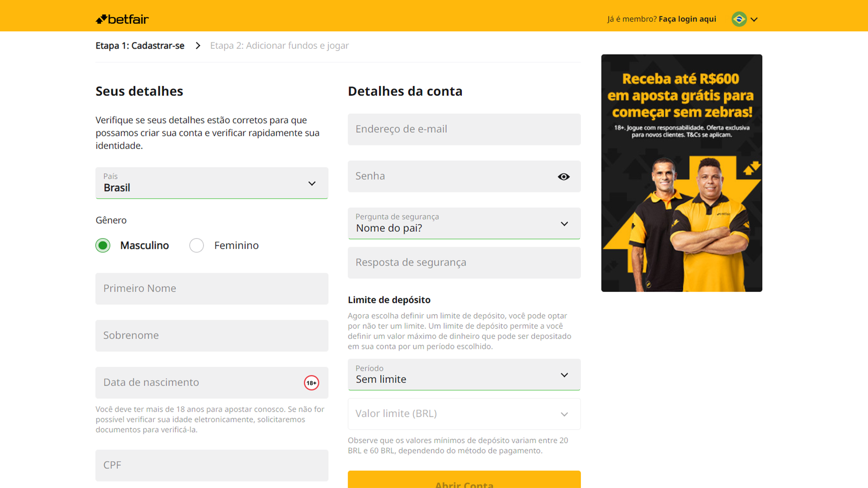Viewport: 868px width, 488px height.
Task: Go to Etapa 1: Cadastrar-se
Action: click(140, 45)
